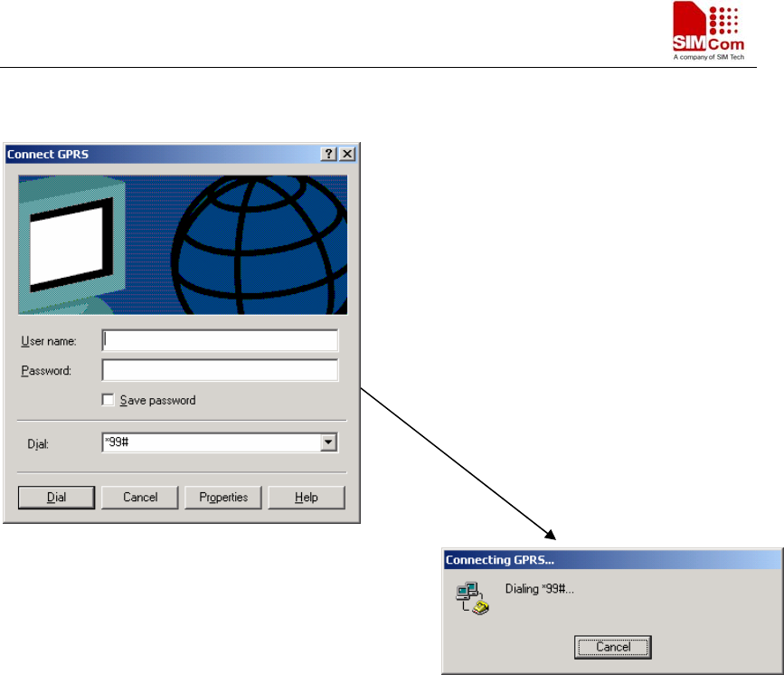Click the 'User name:' label
The height and width of the screenshot is (675, 784).
click(x=49, y=341)
